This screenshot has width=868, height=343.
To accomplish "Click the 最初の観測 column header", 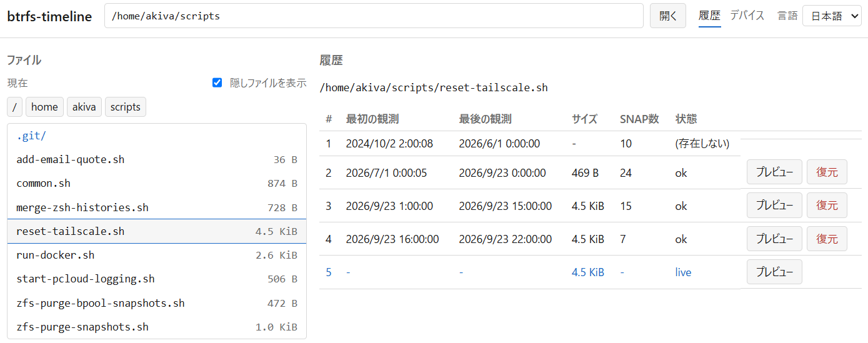I will point(372,119).
